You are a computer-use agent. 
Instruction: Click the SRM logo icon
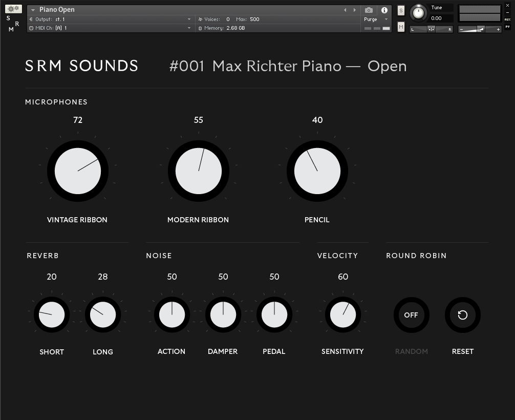13,24
